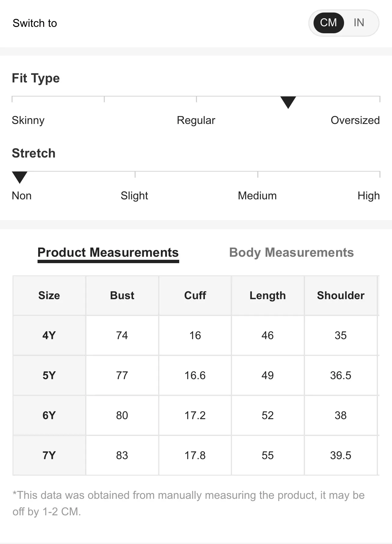Select the Product Measurements tab
Viewport: 392px width, 544px height.
[108, 252]
